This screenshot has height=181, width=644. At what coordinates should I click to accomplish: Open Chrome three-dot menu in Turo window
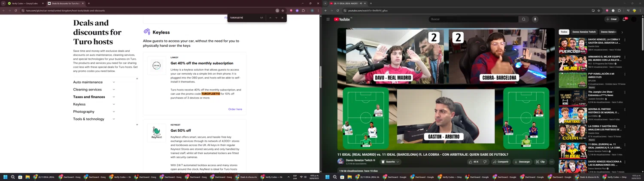[318, 10]
